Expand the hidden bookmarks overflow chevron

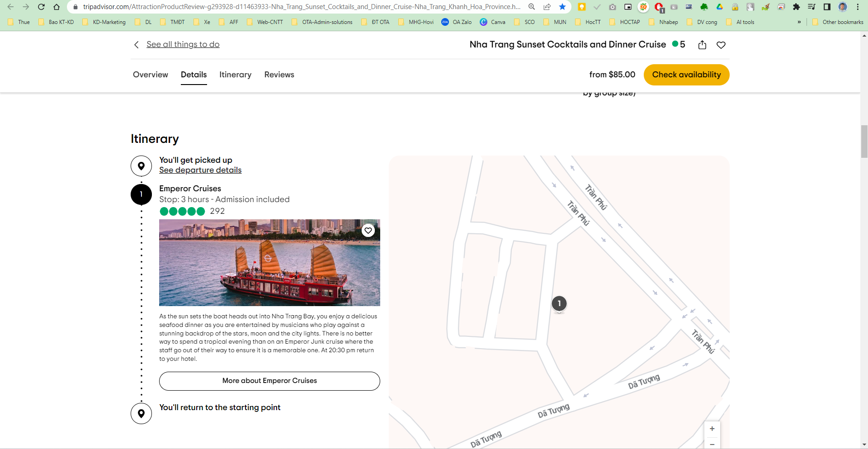click(799, 22)
